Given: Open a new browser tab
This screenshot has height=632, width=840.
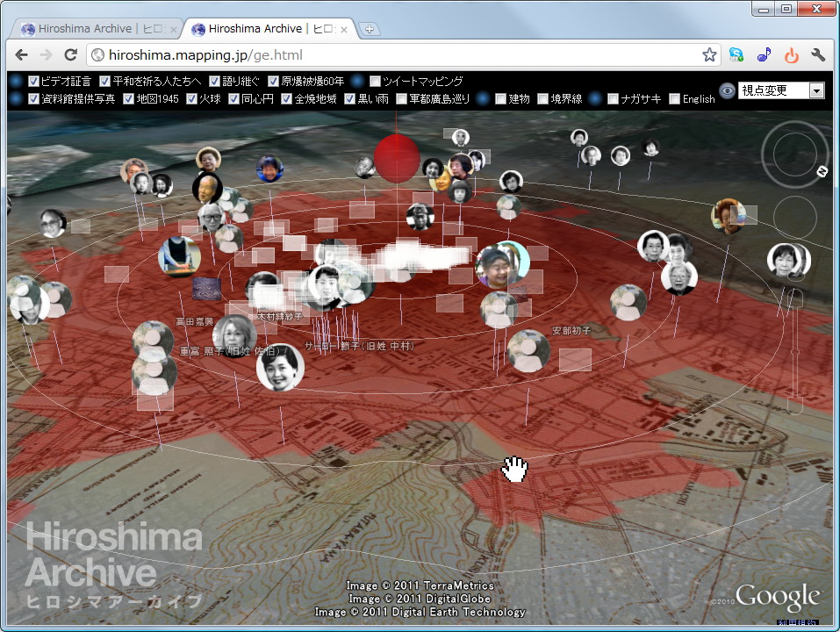Looking at the screenshot, I should point(370,29).
